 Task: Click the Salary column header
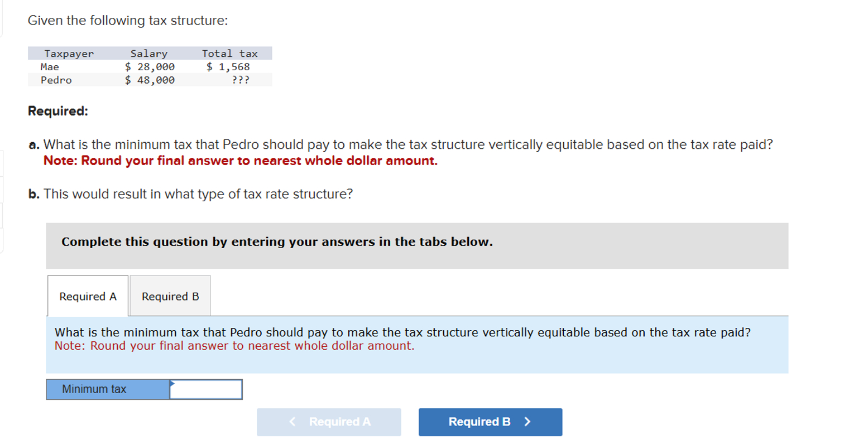[x=149, y=54]
